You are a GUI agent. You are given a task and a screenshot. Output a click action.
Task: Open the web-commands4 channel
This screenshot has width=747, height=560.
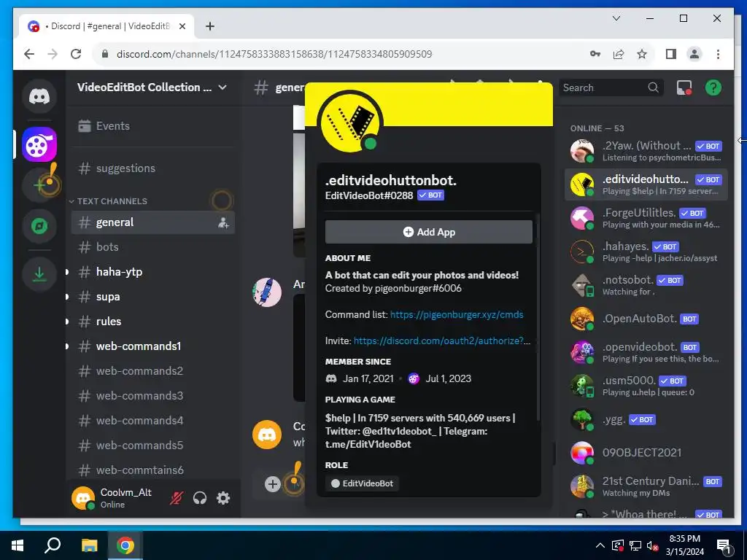(x=152, y=421)
